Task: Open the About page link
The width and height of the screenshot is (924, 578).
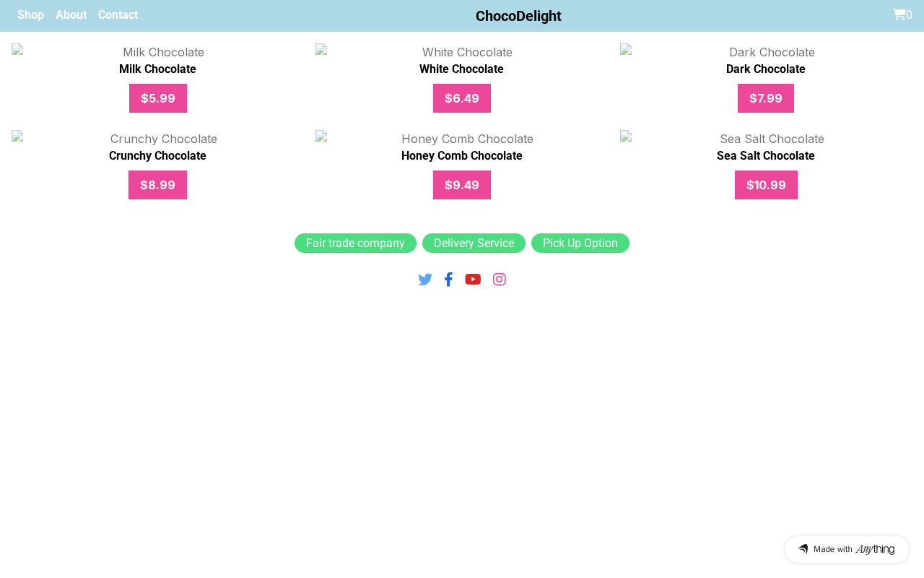Action: coord(71,14)
